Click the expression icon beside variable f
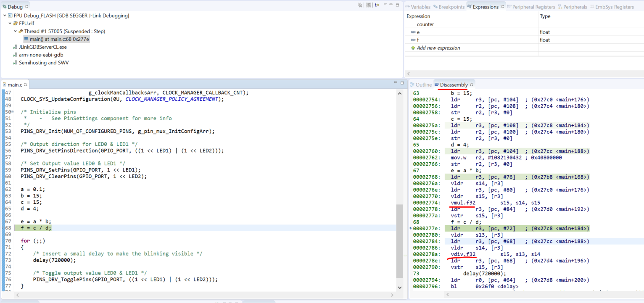This screenshot has height=303, width=644. click(x=413, y=40)
